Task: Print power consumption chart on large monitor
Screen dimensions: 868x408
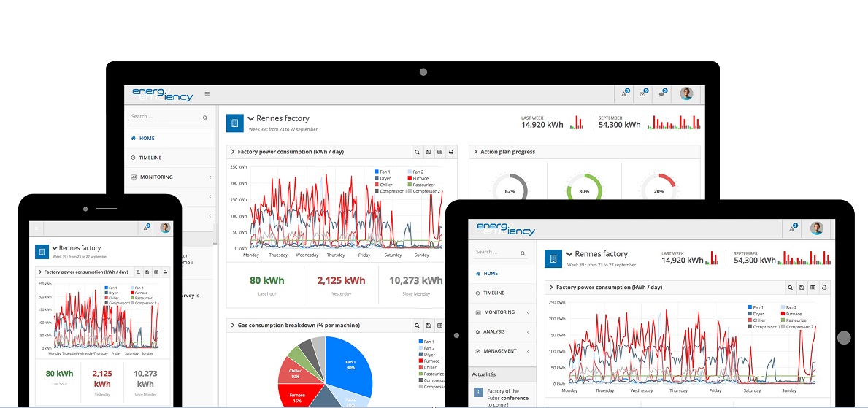Action: pyautogui.click(x=451, y=152)
